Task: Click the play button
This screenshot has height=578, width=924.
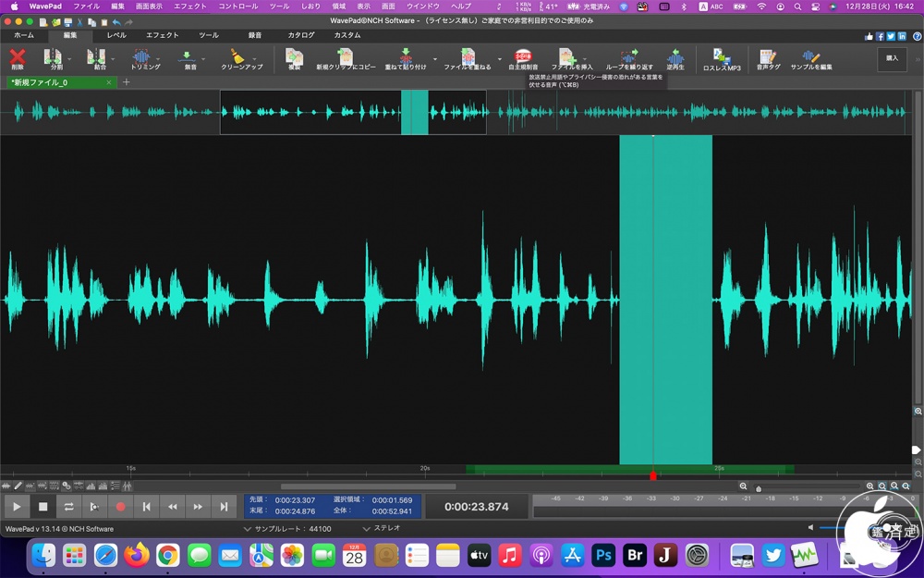Action: (17, 507)
